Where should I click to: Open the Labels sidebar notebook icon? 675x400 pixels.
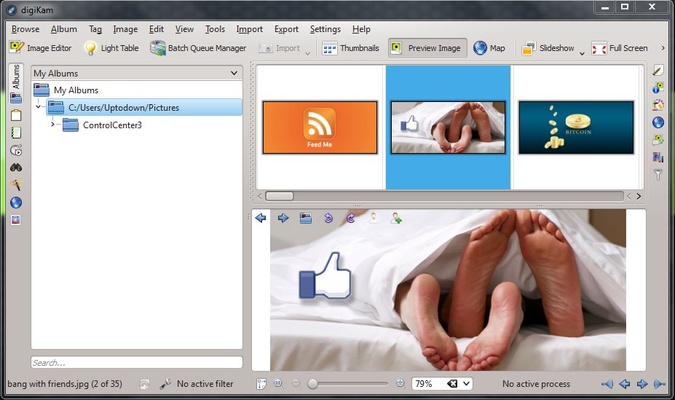[x=16, y=133]
